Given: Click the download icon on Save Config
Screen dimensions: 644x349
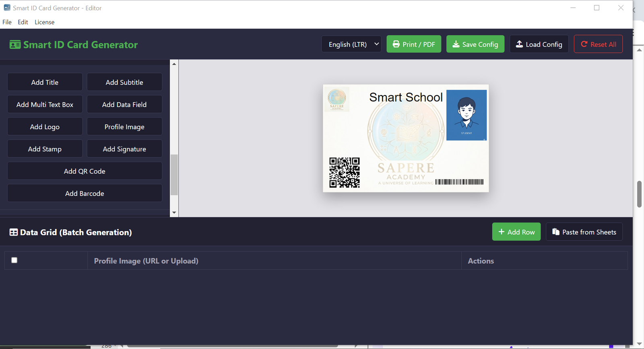Looking at the screenshot, I should (456, 44).
